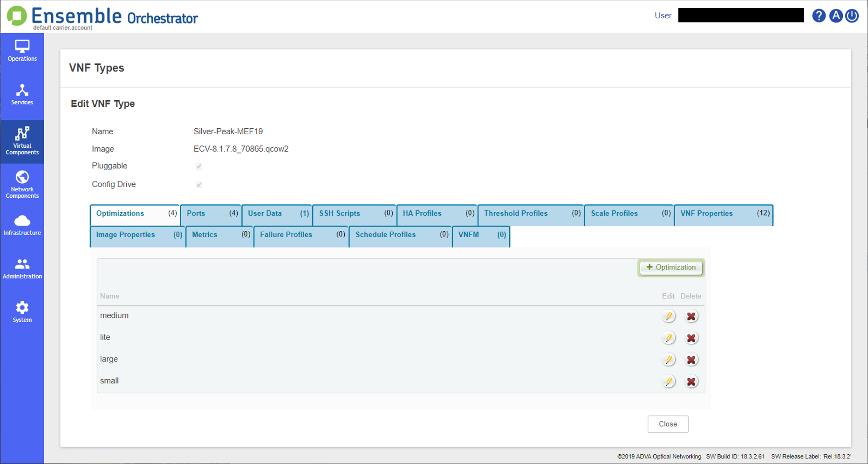Open the SSH Scripts tab
Viewport: 868px width, 464px height.
(x=355, y=215)
